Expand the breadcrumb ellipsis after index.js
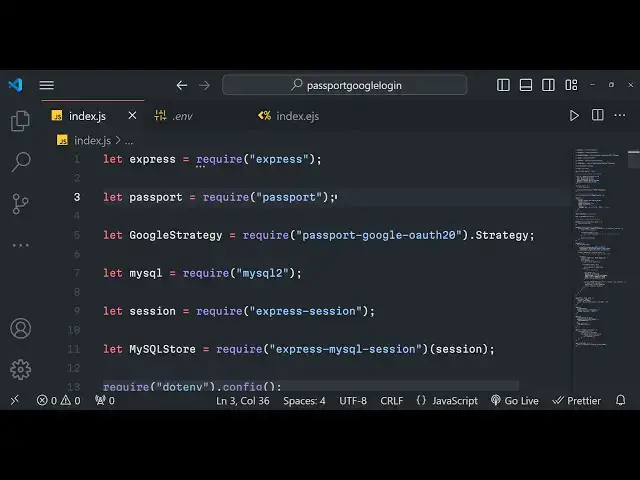This screenshot has height=480, width=640. coord(129,141)
